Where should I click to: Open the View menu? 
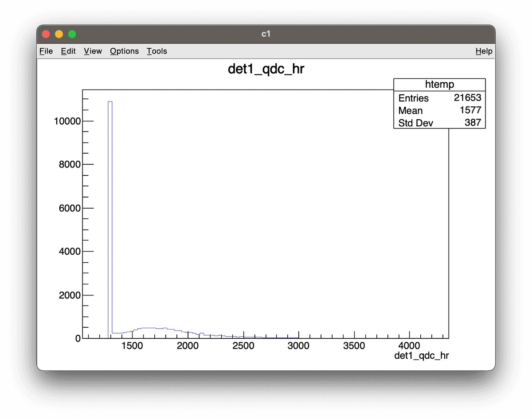93,51
